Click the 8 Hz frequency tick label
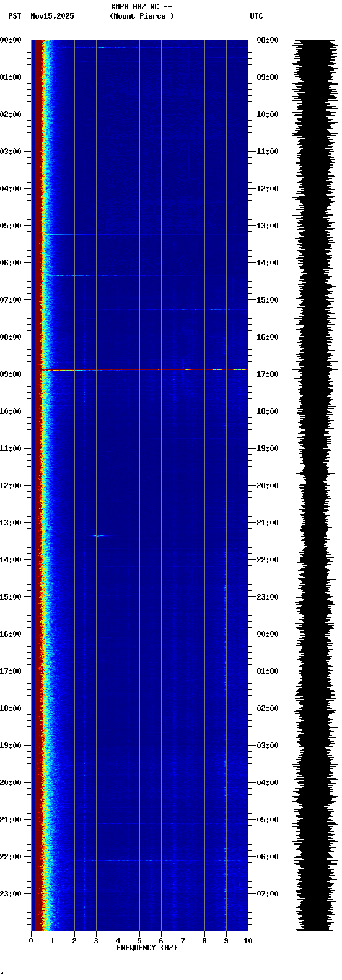Viewport: 342px width, 980px height. (204, 941)
